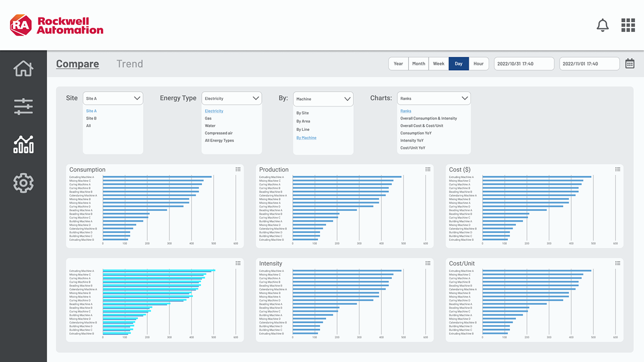Choose Compressed air energy type option
This screenshot has height=362, width=644.
click(218, 133)
